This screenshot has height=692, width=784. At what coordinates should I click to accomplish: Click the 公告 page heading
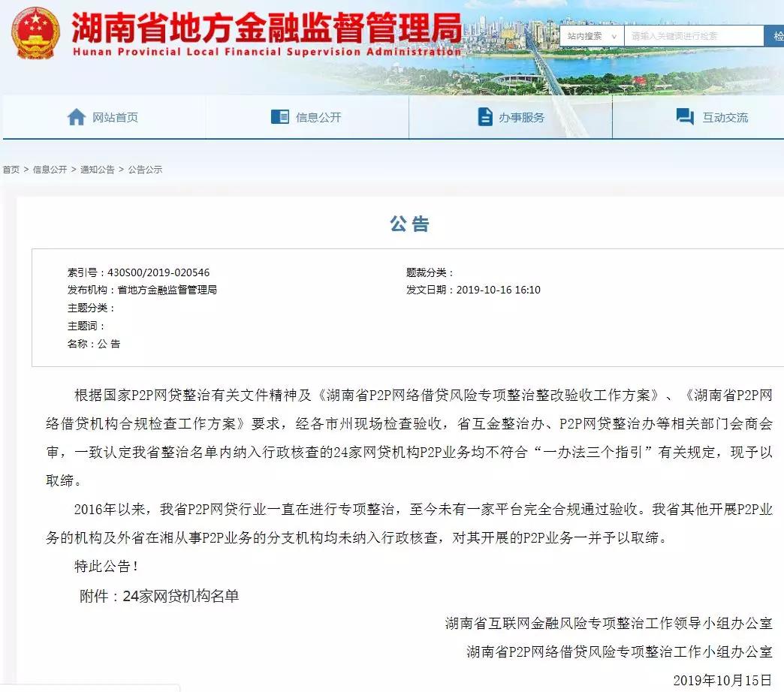409,224
